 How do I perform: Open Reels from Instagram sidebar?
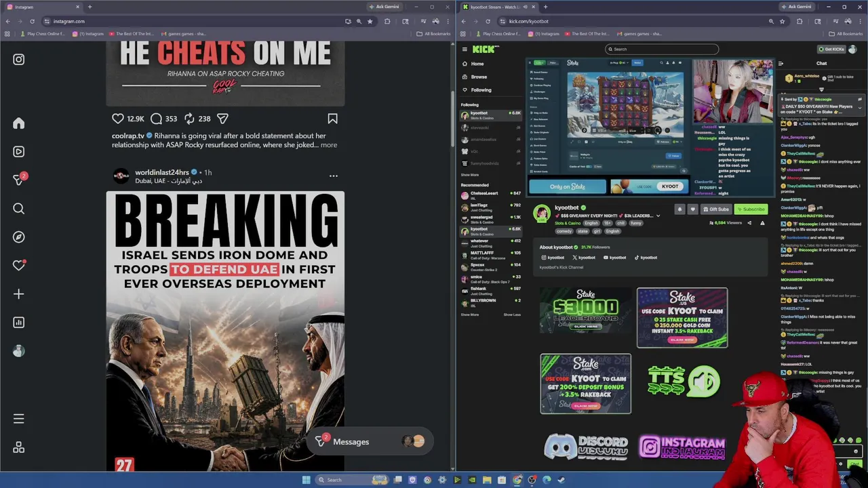[x=18, y=152]
